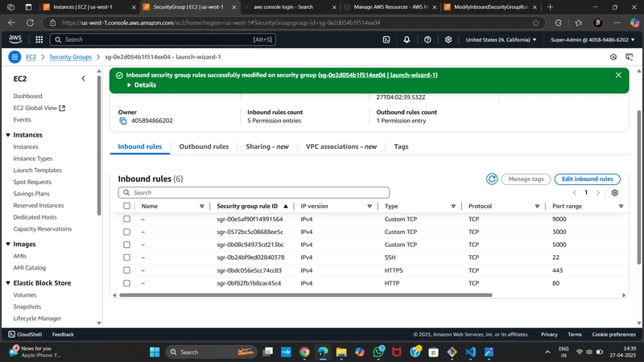644x362 pixels.
Task: Open File Explorer from taskbar
Action: (341, 352)
